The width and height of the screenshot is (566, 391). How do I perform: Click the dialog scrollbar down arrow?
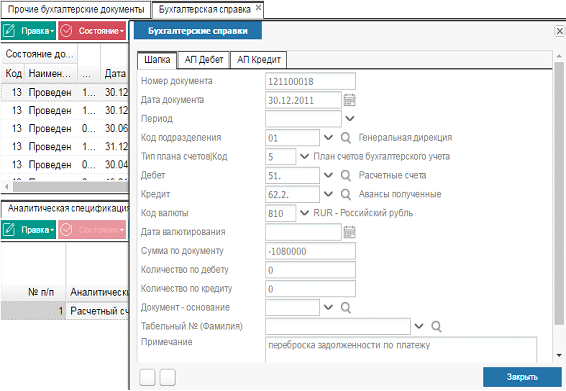coord(559,355)
